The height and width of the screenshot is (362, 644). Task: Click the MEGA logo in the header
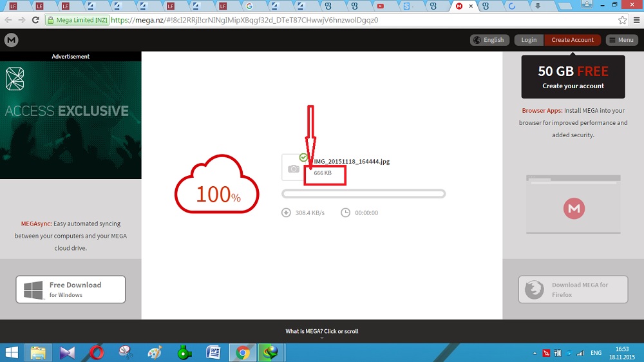pos(11,40)
